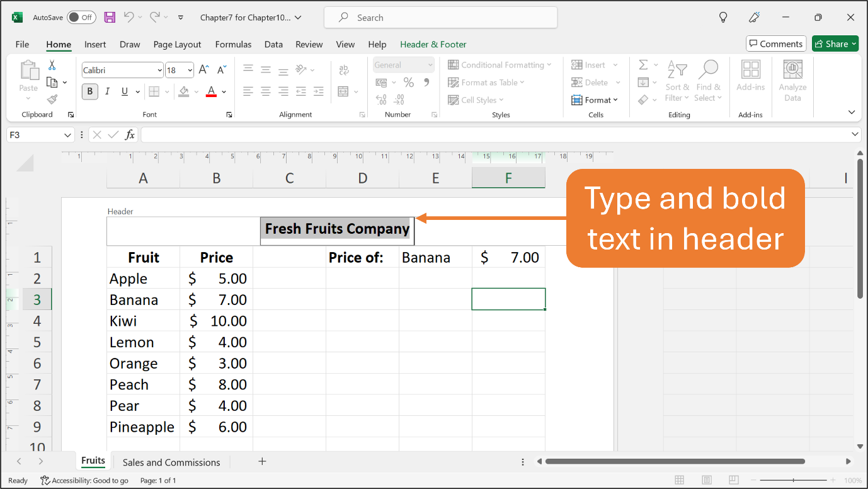This screenshot has height=489, width=868.
Task: Open the Help ribbon tab
Action: coord(377,44)
